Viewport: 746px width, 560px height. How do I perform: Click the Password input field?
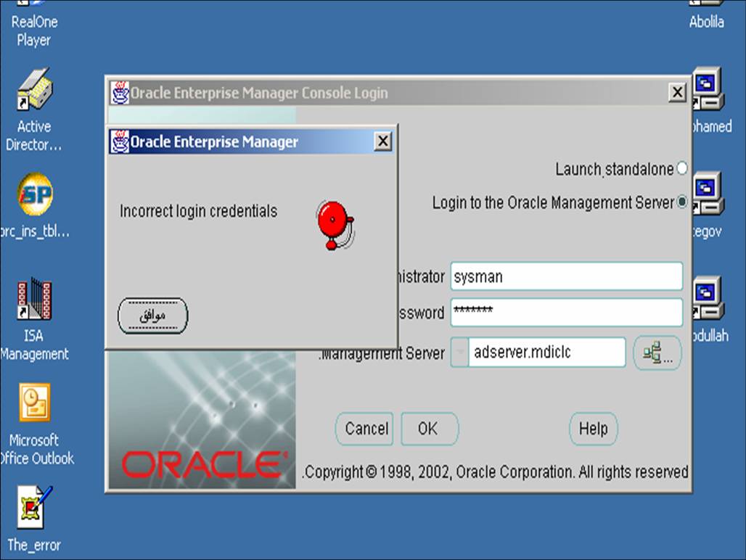(x=566, y=313)
